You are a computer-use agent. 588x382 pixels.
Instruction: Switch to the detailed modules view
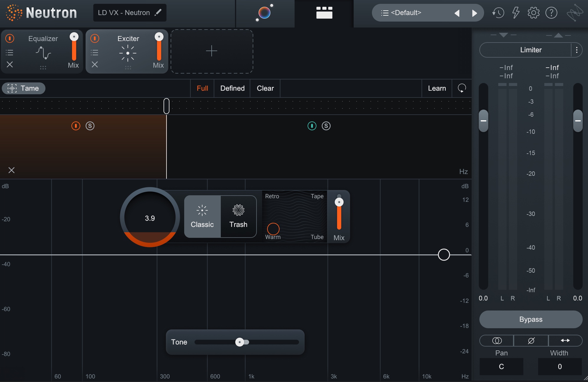coord(324,13)
